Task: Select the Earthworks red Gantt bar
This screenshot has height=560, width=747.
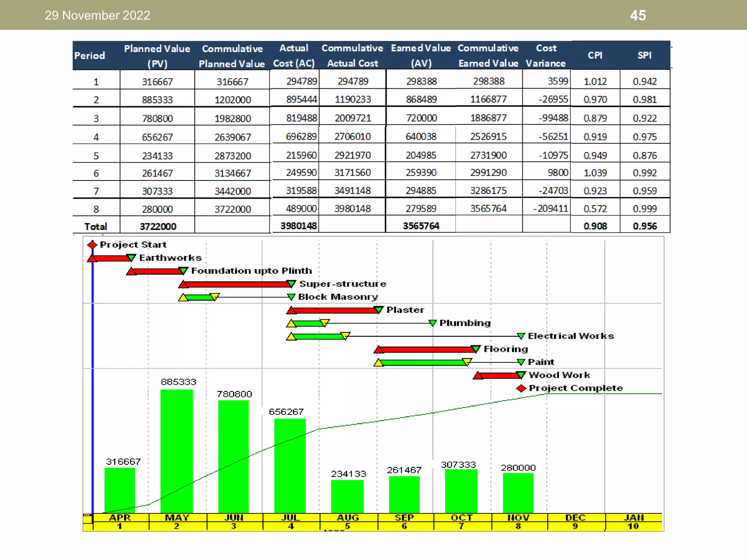Action: point(111,258)
